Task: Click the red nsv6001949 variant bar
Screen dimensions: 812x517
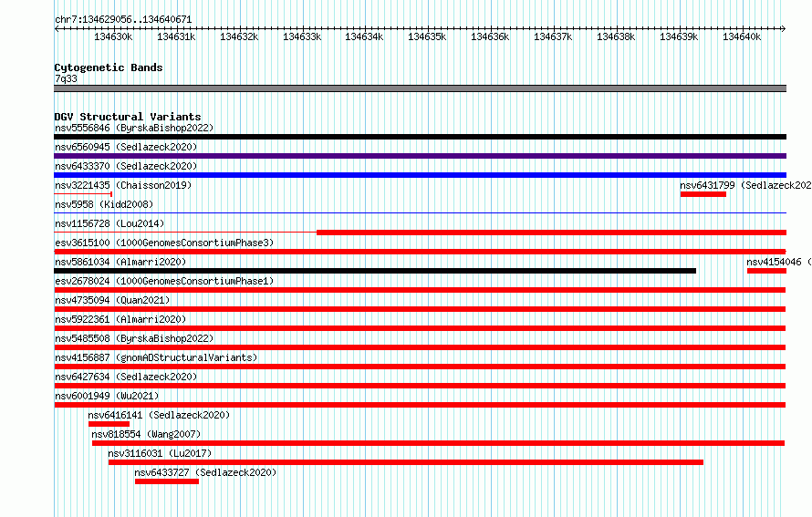Action: pos(420,405)
